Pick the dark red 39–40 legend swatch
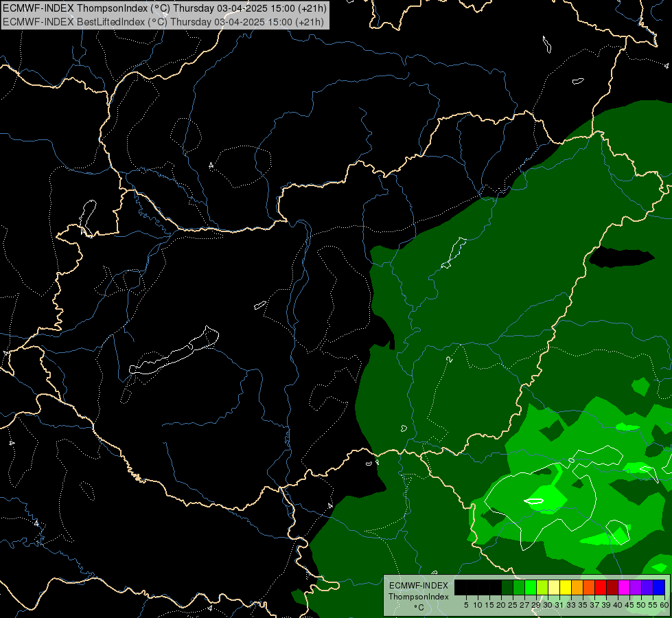This screenshot has width=672, height=618. coord(612,587)
